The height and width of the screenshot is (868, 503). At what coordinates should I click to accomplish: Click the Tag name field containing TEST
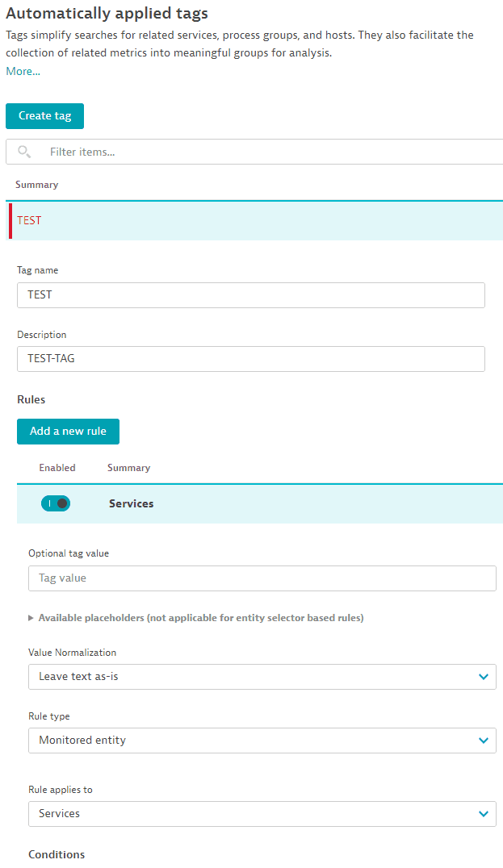coord(251,295)
